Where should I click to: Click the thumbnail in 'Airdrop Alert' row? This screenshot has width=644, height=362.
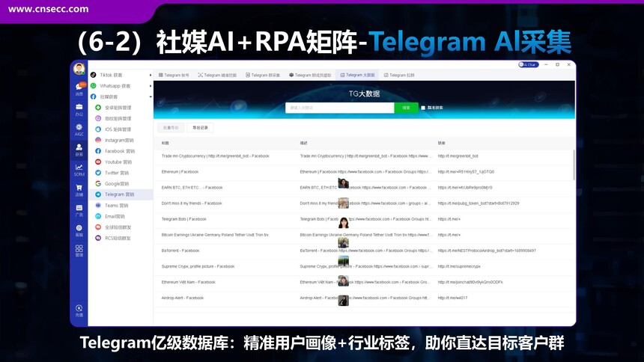click(344, 301)
